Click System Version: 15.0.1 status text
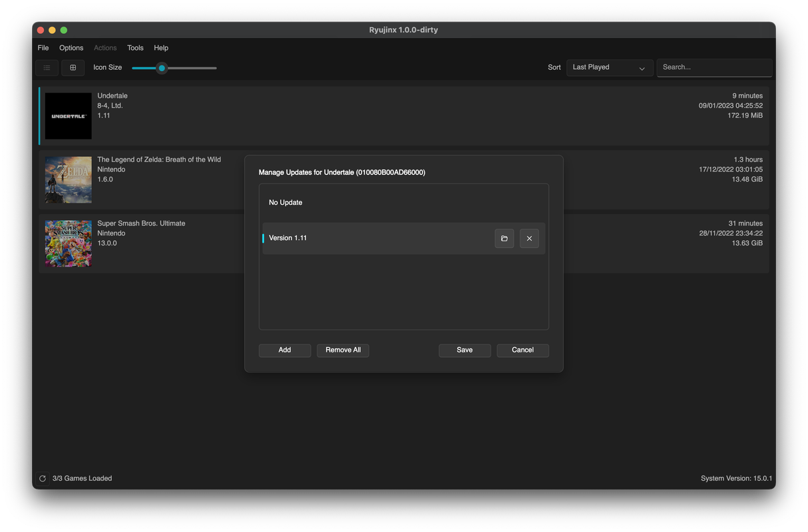 pos(736,478)
